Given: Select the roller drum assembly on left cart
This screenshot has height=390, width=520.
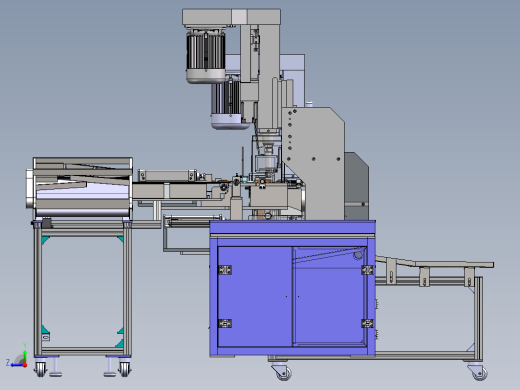Looking at the screenshot, I should click(x=80, y=187).
